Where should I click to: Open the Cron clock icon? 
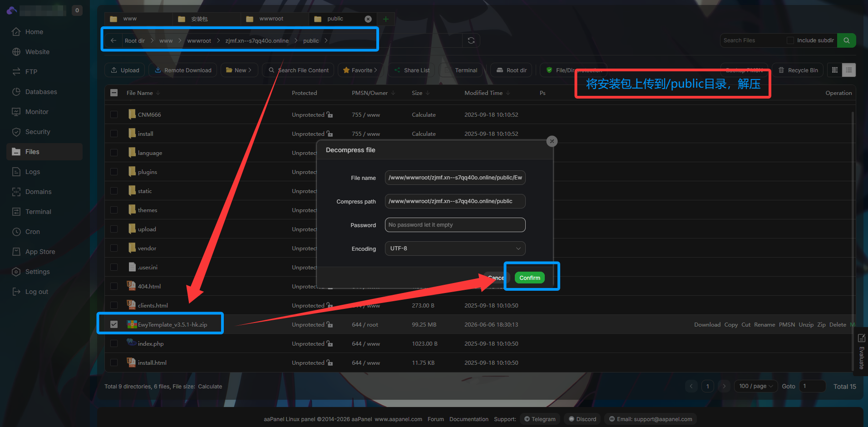point(16,232)
